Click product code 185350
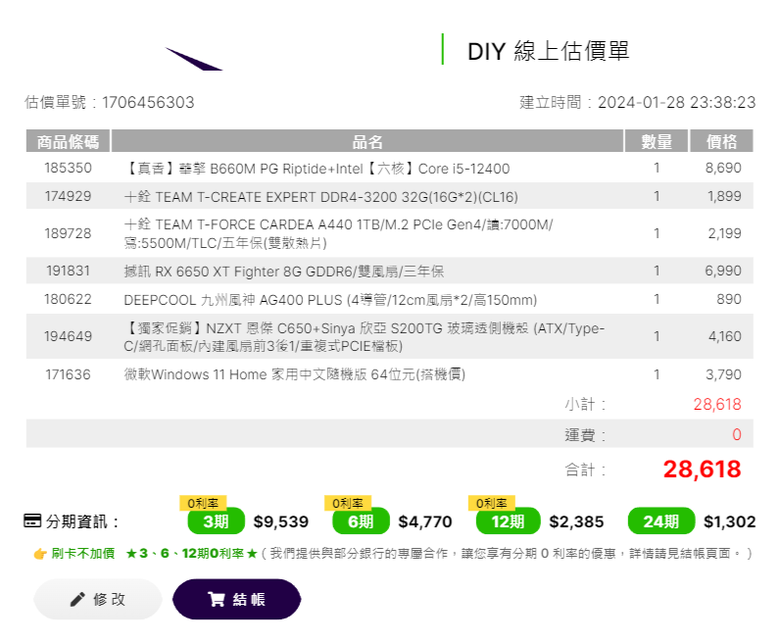Viewport: 780px width, 643px height. (68, 168)
